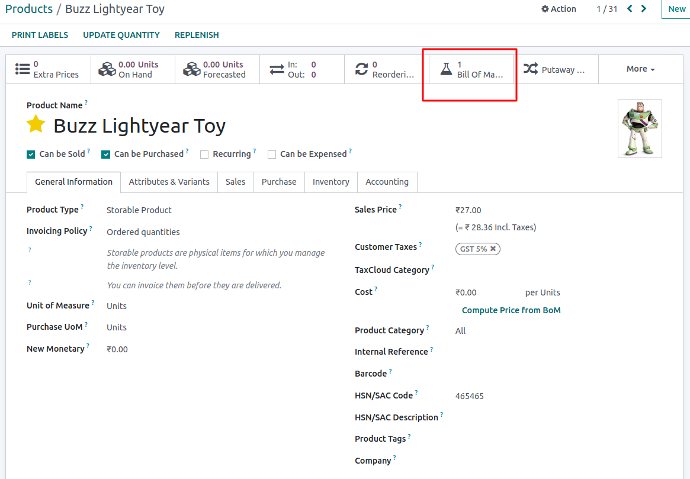This screenshot has width=690, height=479.
Task: Click the On Hand units cubes icon
Action: (x=107, y=69)
